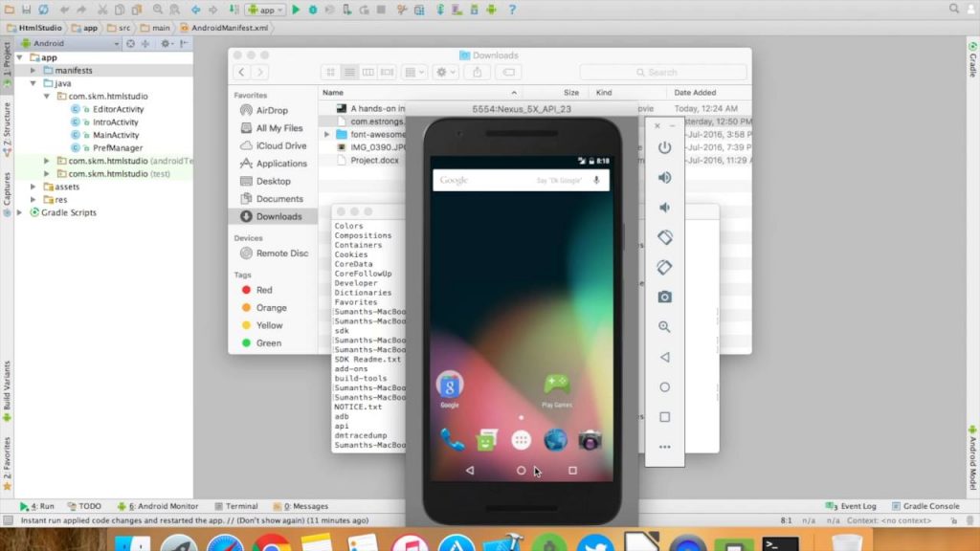Viewport: 980px width, 551px height.
Task: Rotate the emulator screen left
Action: [664, 237]
